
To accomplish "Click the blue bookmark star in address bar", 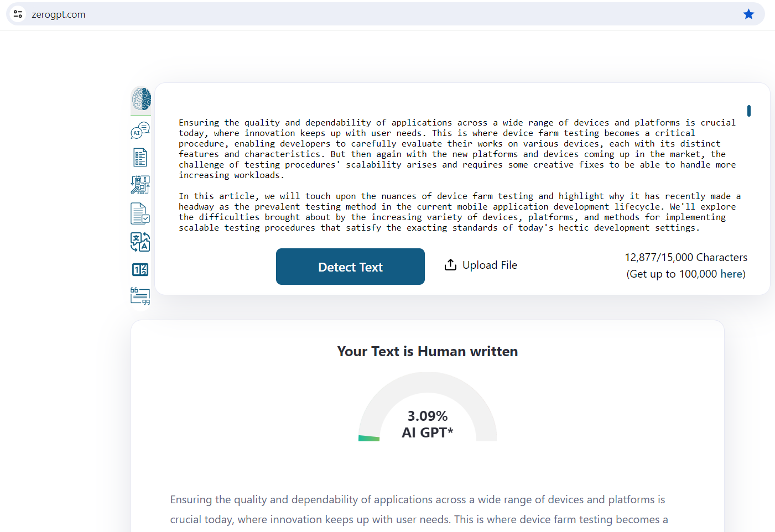I will (748, 14).
